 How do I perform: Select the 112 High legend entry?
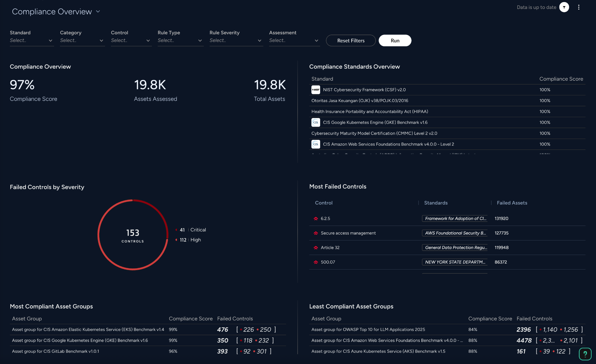click(189, 240)
